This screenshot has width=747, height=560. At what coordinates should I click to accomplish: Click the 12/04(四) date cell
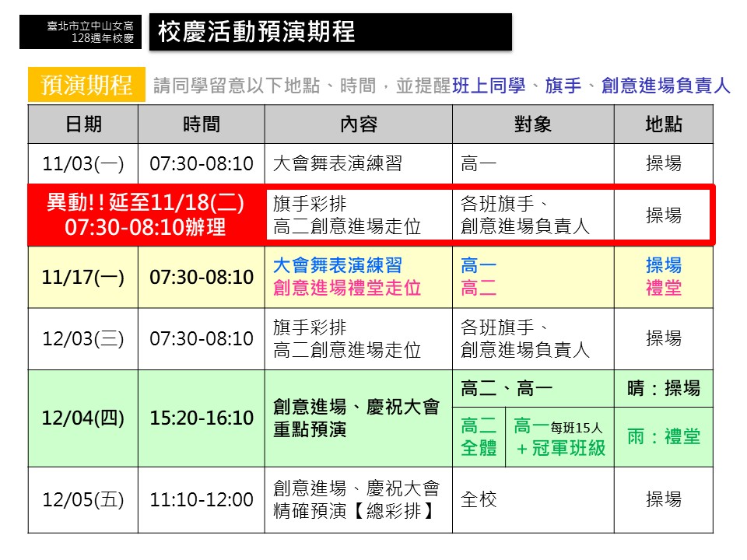pos(83,418)
